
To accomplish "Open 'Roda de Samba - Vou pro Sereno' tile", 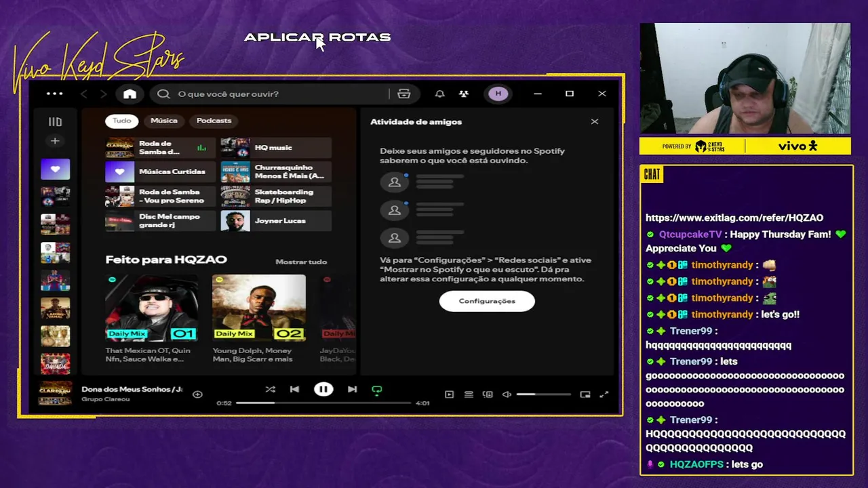I will coord(160,197).
